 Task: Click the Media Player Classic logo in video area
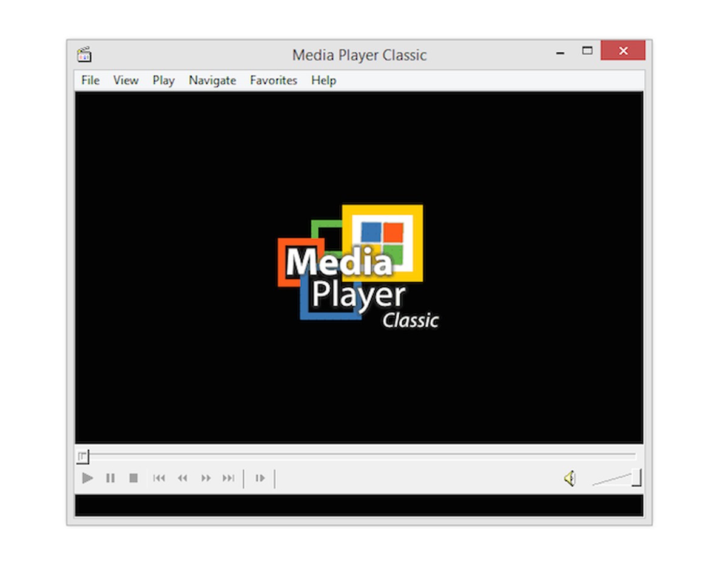tap(359, 265)
